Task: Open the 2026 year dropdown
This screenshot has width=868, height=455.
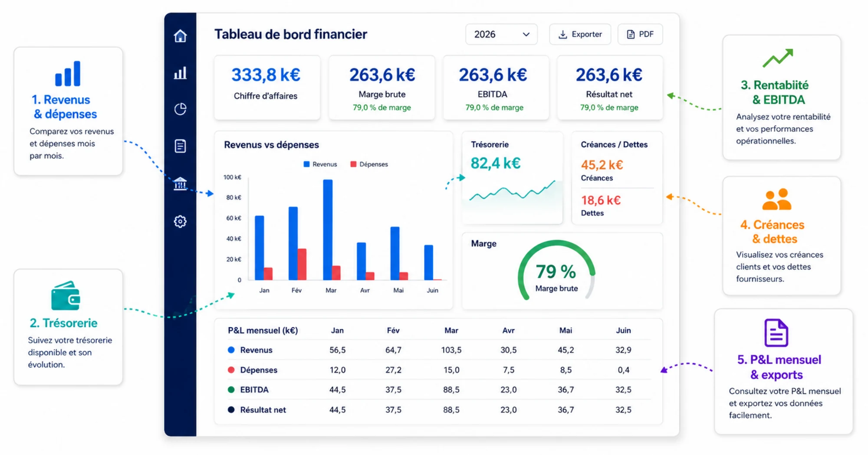Action: (501, 34)
